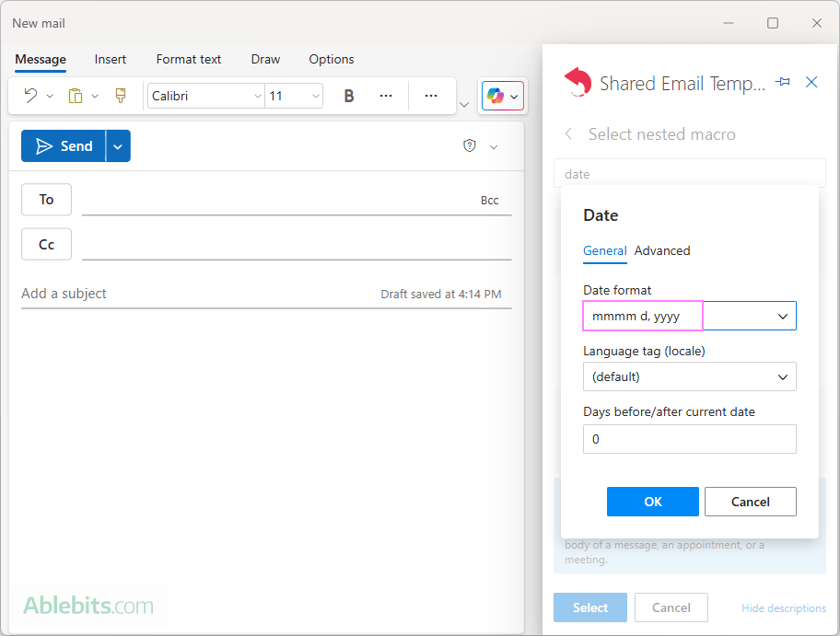This screenshot has width=840, height=636.
Task: Click the Shared Email Templates logo
Action: 578,83
